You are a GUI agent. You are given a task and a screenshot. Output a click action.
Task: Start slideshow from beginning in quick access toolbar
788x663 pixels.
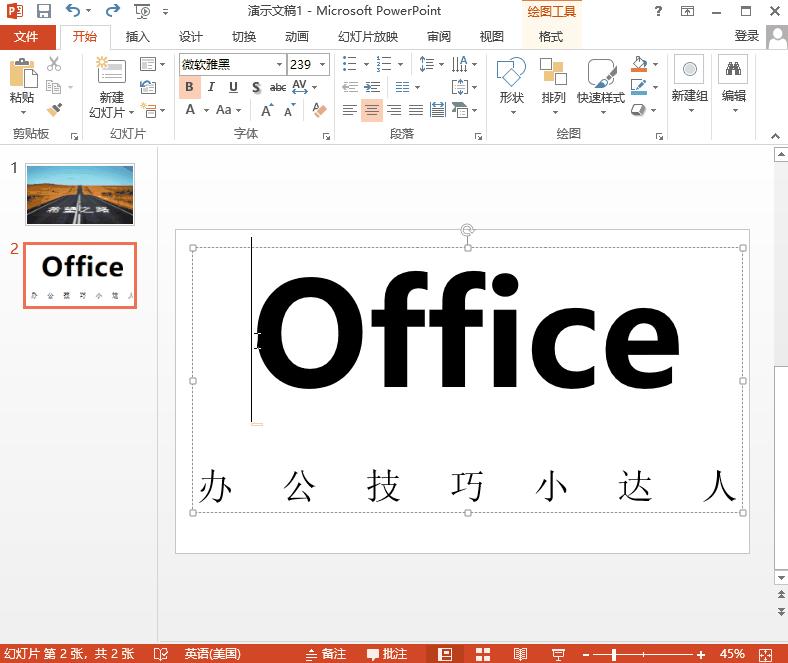pos(142,11)
